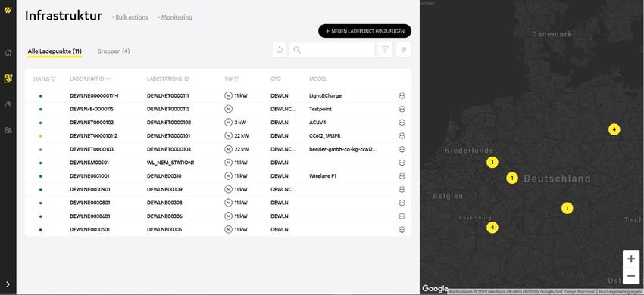Image resolution: width=644 pixels, height=295 pixels.
Task: Zoom in on the map
Action: click(631, 259)
